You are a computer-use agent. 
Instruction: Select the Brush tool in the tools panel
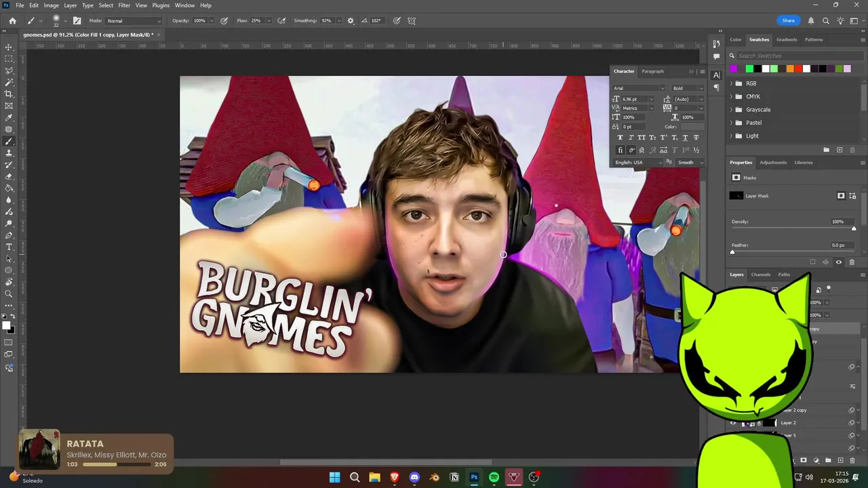pyautogui.click(x=9, y=141)
